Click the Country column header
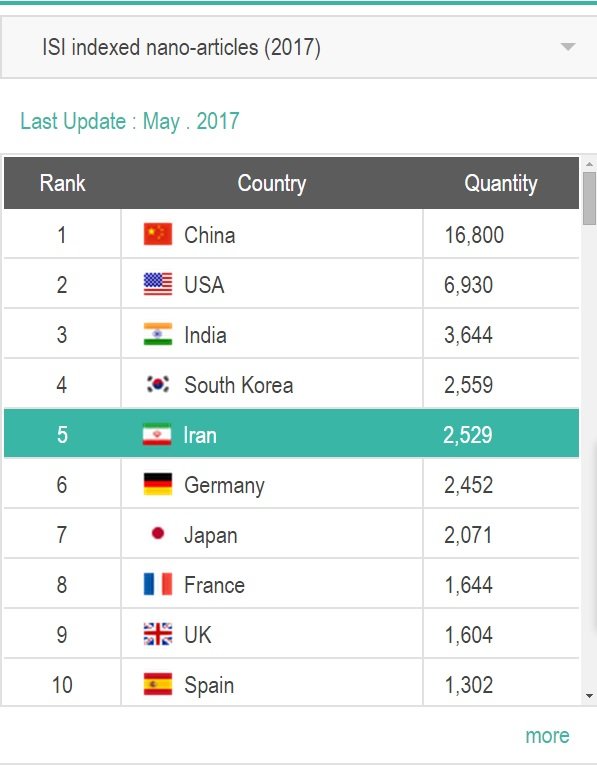Screen dimensions: 597x765 272,183
